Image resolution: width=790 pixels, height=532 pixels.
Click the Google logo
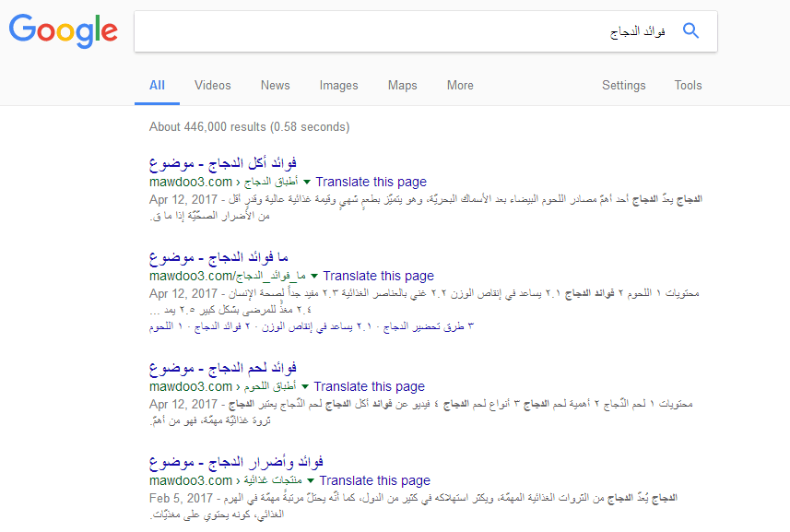point(64,30)
